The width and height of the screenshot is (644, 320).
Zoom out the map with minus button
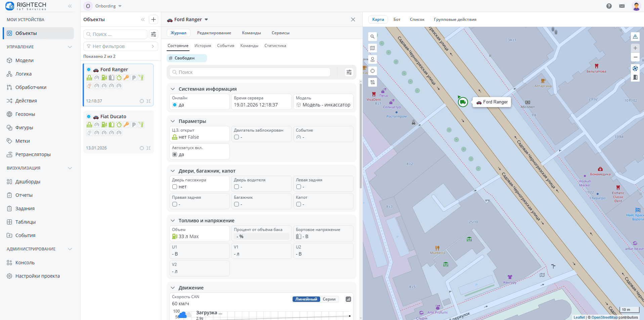(635, 57)
